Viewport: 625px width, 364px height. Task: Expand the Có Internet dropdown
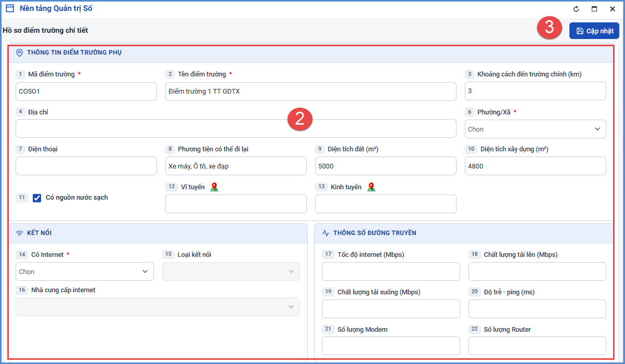(85, 271)
